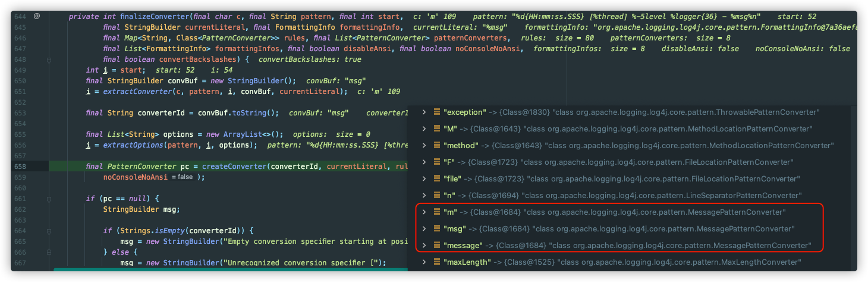Viewport: 868px width, 282px height.
Task: Click the entry icon beside "file"
Action: click(x=436, y=178)
